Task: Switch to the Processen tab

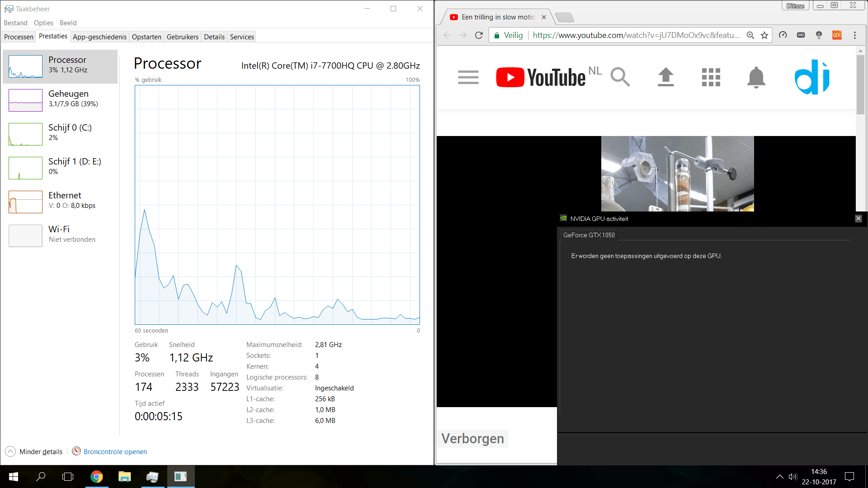Action: pos(19,37)
